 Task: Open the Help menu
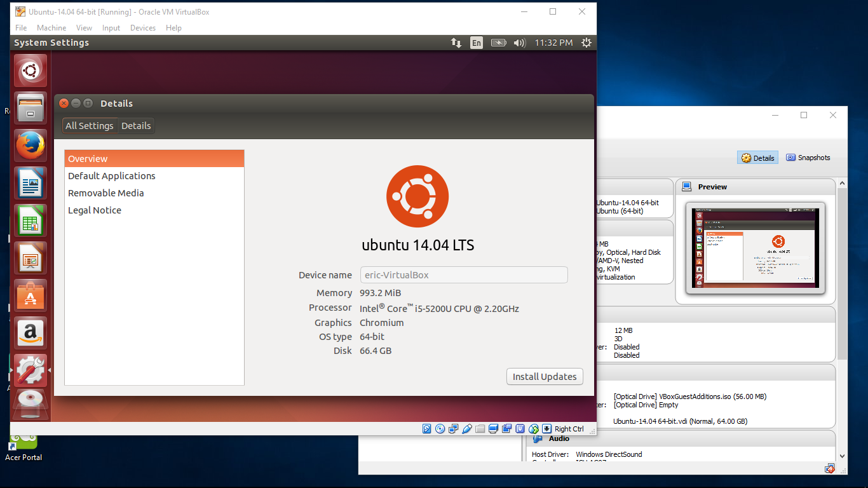click(173, 27)
